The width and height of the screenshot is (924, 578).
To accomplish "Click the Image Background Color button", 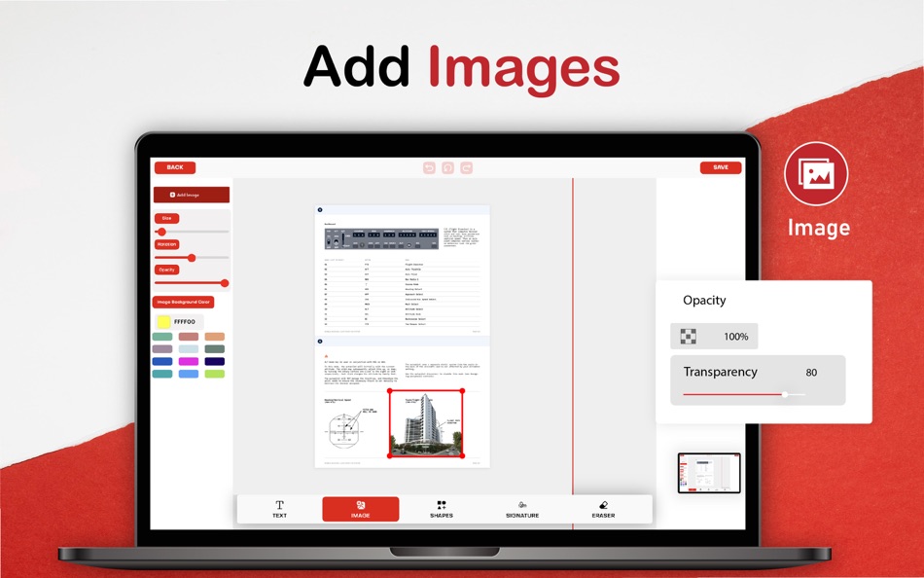I will (183, 302).
